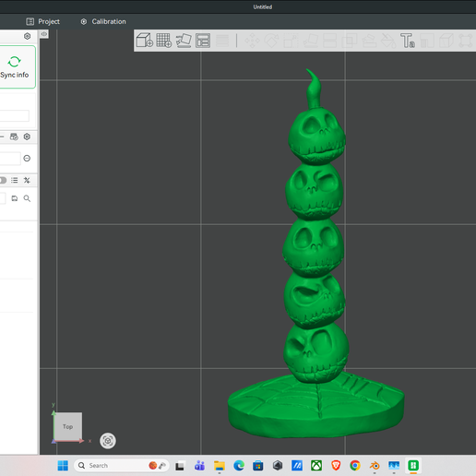Open the Project tab
476x476 pixels.
coord(43,21)
